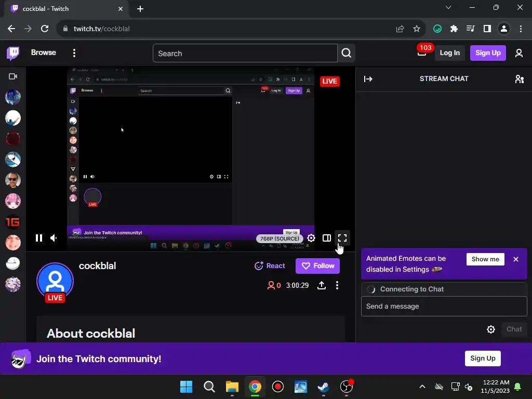Image resolution: width=532 pixels, height=399 pixels.
Task: Open chat settings gear icon
Action: 490,329
